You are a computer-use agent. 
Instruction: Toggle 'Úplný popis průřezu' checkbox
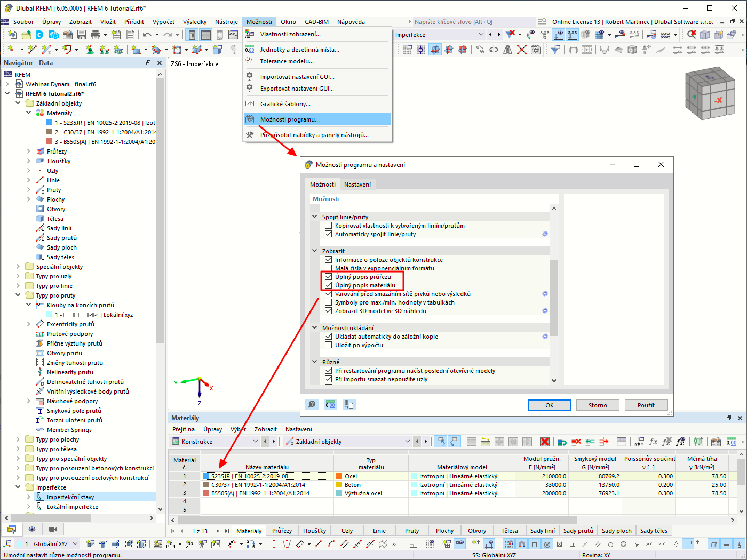(329, 277)
